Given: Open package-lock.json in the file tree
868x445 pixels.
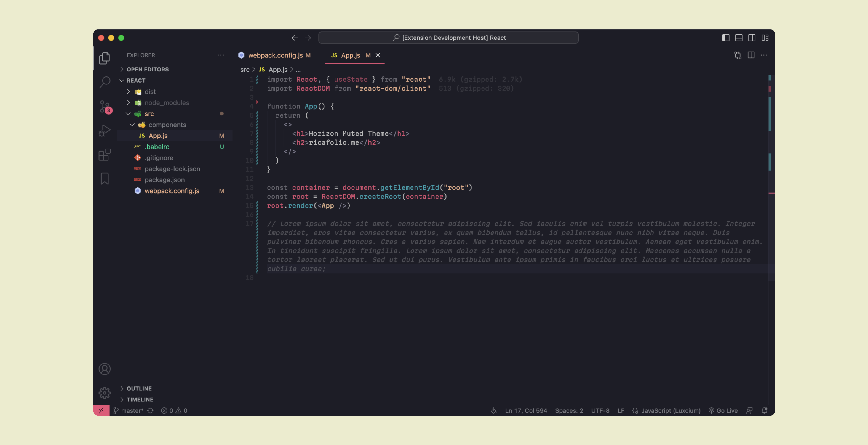Looking at the screenshot, I should click(172, 169).
